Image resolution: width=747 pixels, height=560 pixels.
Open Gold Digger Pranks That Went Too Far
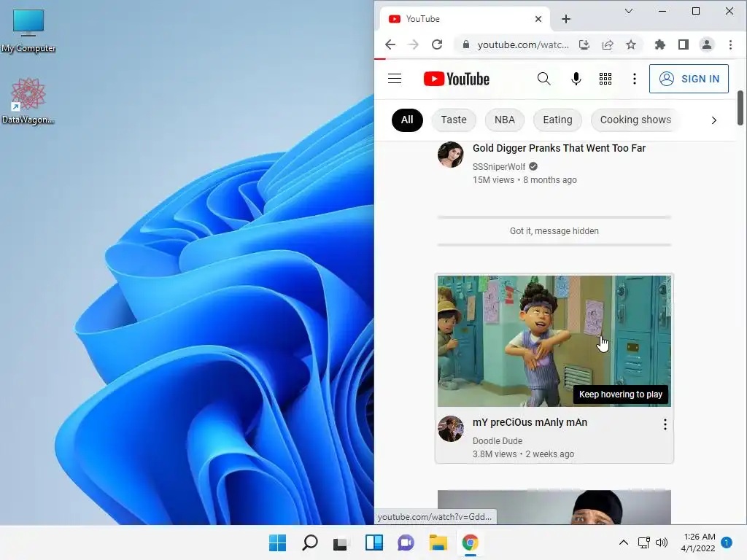tap(559, 148)
